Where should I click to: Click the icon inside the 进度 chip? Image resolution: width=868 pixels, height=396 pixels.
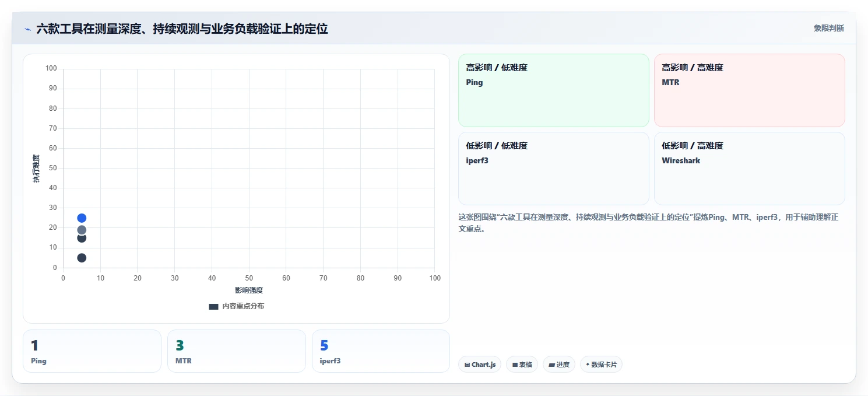[551, 365]
